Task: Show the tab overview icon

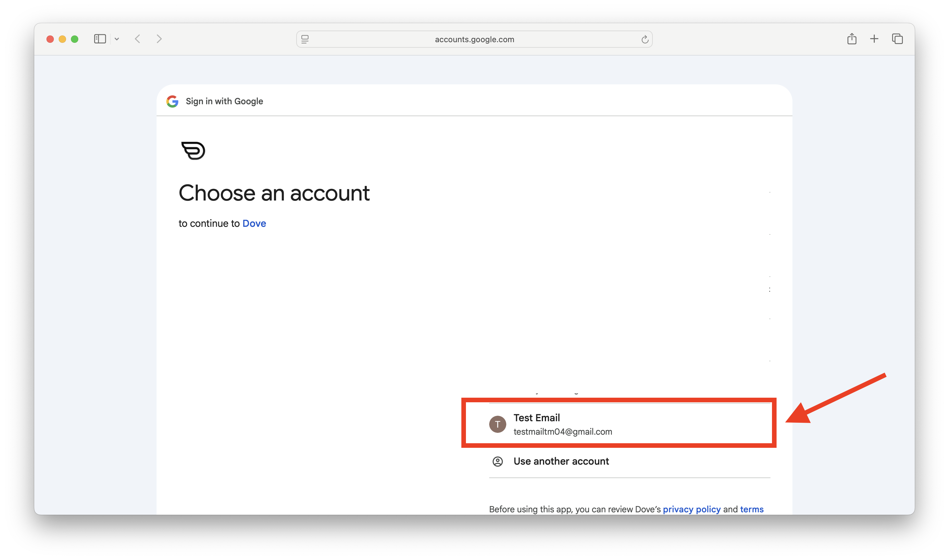Action: tap(897, 39)
